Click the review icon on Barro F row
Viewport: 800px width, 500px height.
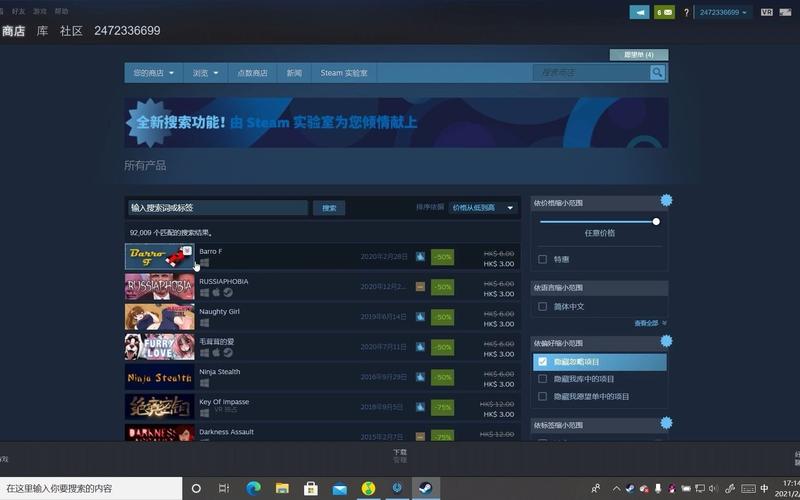[420, 257]
